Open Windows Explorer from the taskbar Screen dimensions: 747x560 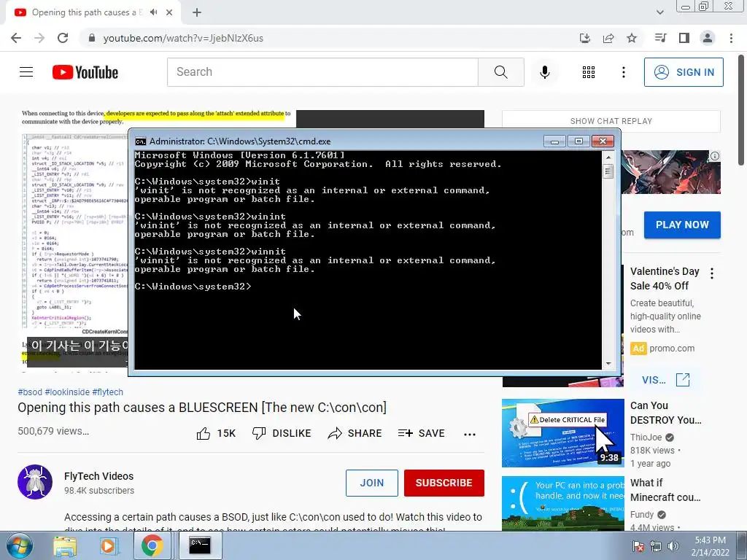click(65, 545)
